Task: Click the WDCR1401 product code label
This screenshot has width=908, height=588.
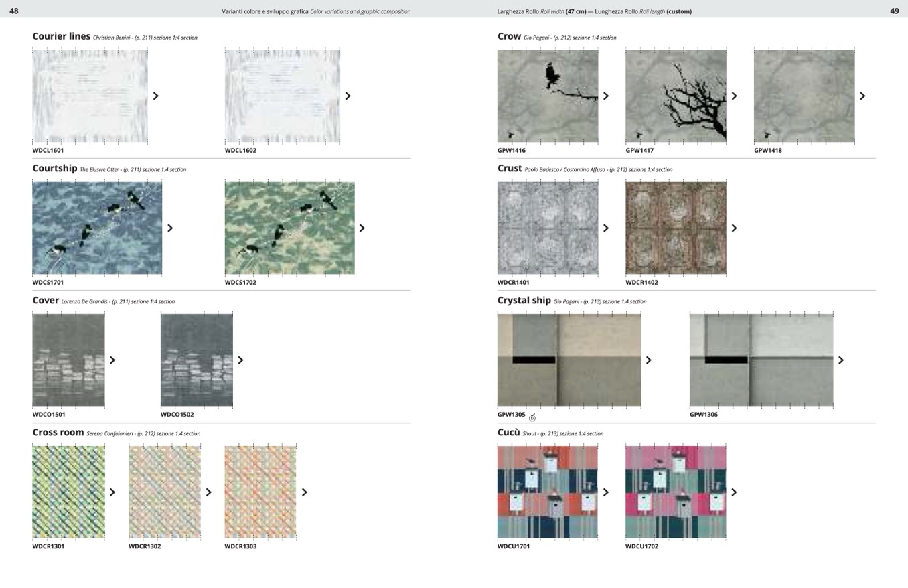Action: point(514,283)
